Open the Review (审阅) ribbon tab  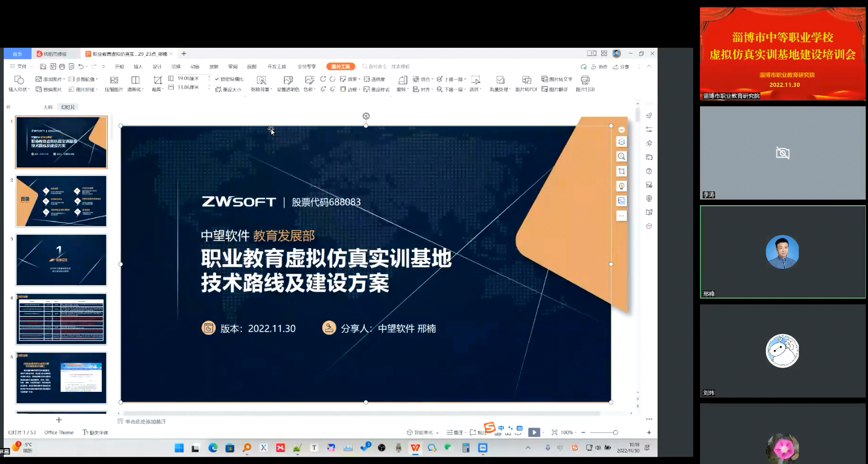(x=233, y=66)
